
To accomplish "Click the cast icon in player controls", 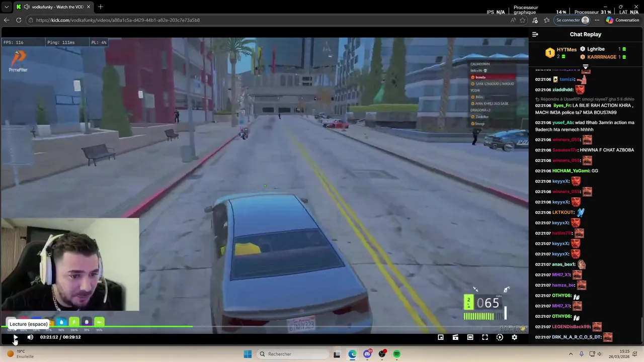I will tap(455, 337).
